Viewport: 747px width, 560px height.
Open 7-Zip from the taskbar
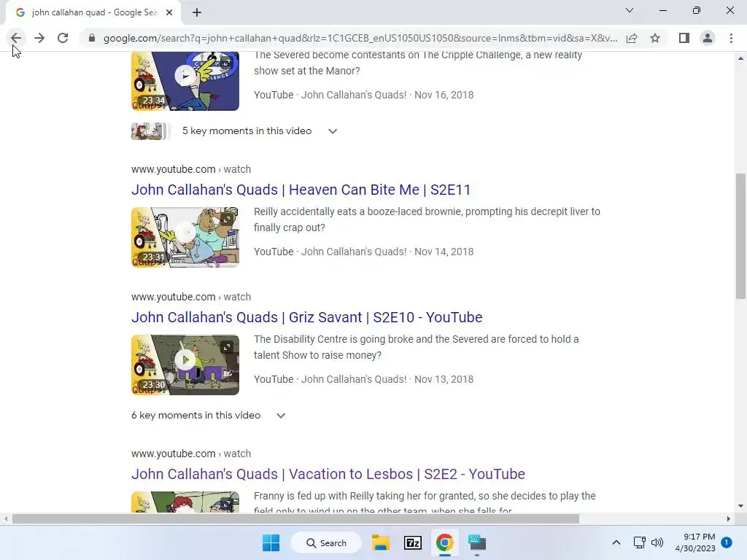pyautogui.click(x=413, y=542)
